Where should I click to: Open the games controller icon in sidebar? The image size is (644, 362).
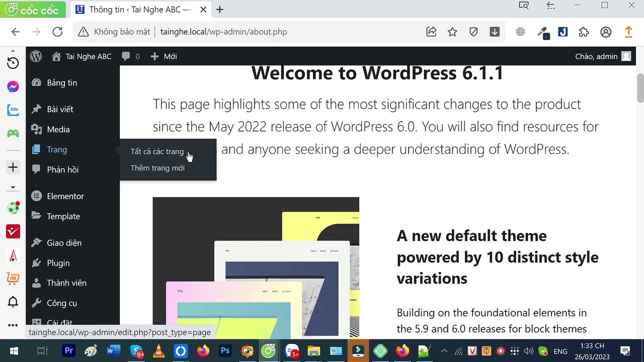13,133
